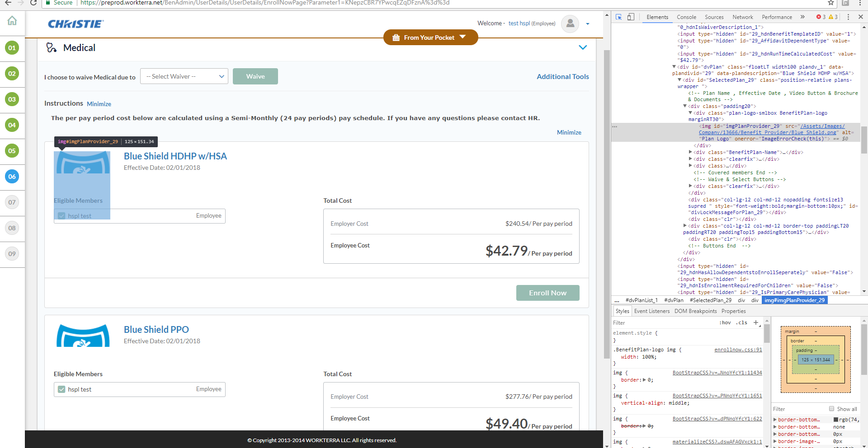Show more DevTools tabs chevron
Viewport: 868px width, 448px height.
click(x=802, y=17)
